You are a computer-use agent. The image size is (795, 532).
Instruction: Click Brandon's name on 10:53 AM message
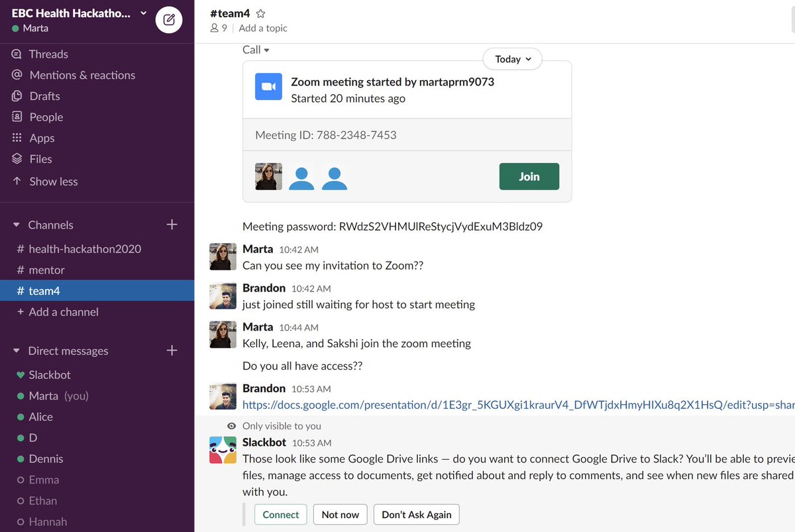coord(264,388)
